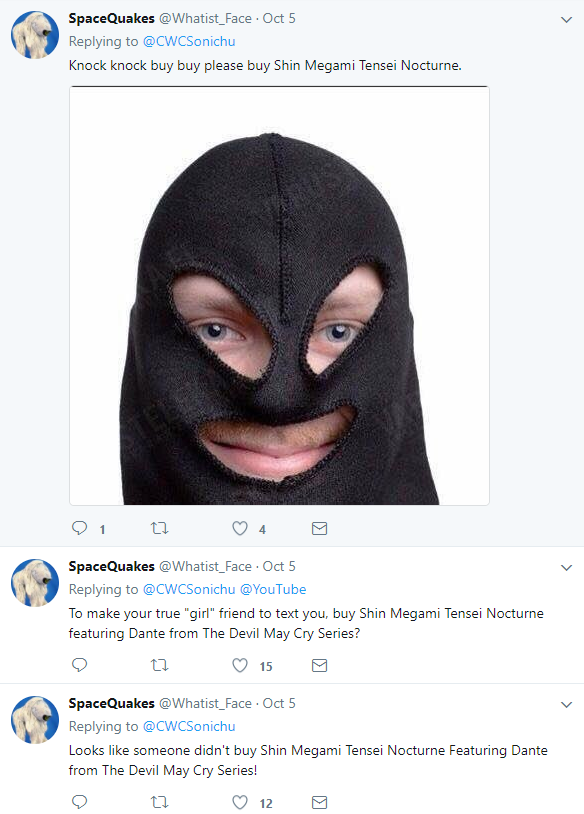Like the tweet with 4 likes

pyautogui.click(x=240, y=528)
